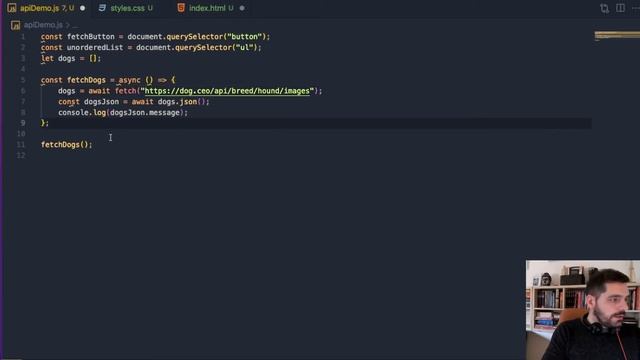Viewport: 640px width, 360px height.
Task: Open Changes via the compare icon
Action: (x=604, y=8)
